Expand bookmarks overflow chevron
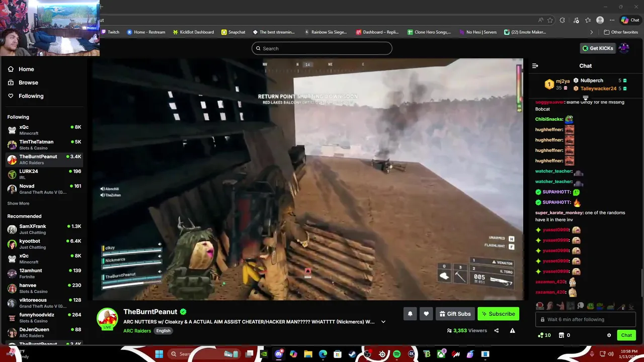Screen dimensions: 644x362 point(591,32)
